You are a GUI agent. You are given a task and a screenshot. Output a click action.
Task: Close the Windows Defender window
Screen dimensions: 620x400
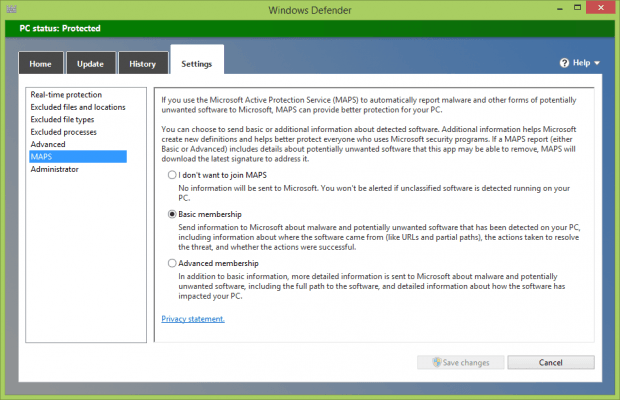[601, 8]
